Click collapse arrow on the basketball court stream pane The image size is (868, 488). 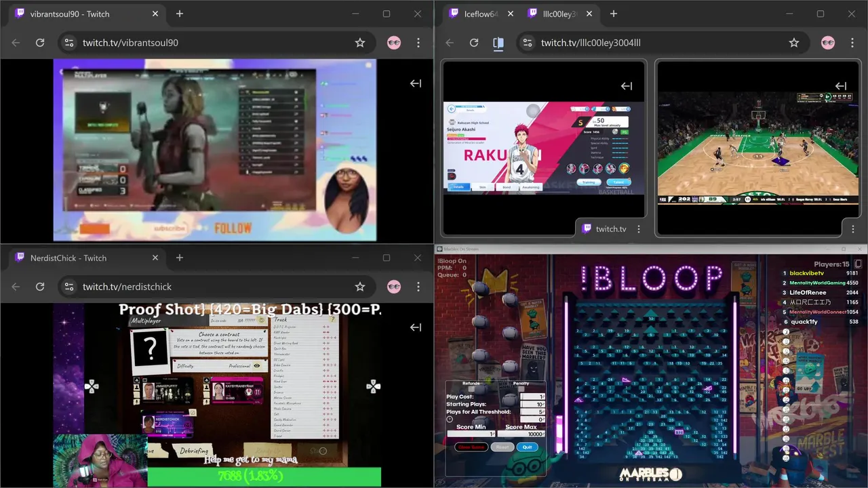coord(841,86)
